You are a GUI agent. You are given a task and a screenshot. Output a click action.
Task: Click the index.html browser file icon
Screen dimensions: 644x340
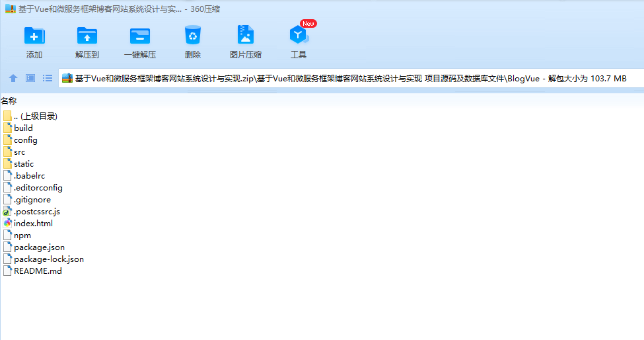[7, 224]
